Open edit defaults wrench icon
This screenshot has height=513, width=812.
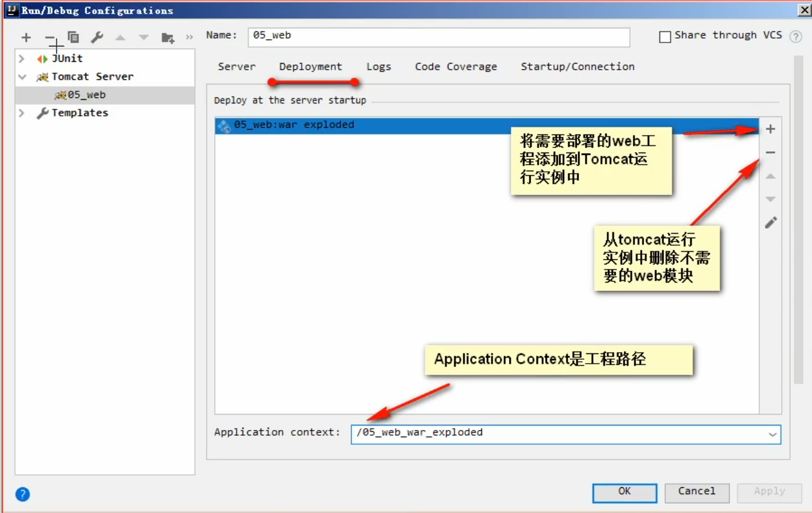pyautogui.click(x=97, y=38)
